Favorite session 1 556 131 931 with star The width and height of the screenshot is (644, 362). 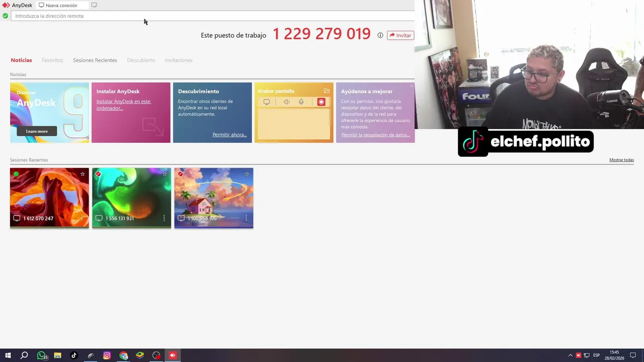(165, 174)
